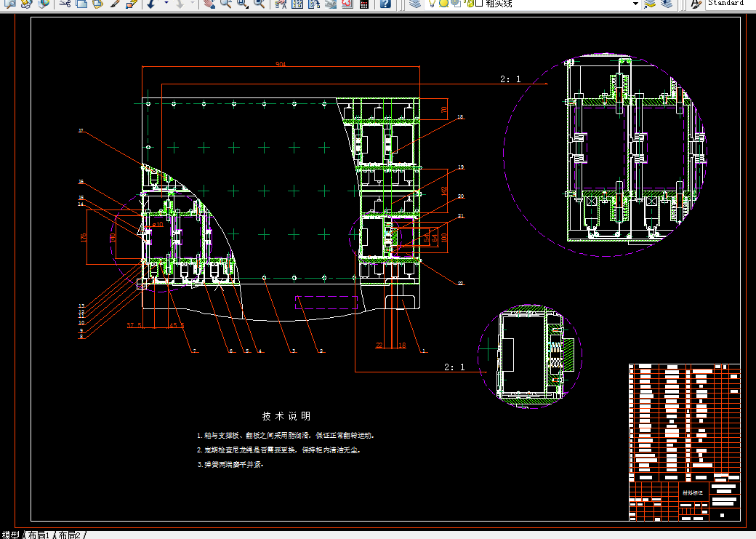The width and height of the screenshot is (756, 539).
Task: Open the QuickCalc calculator icon
Action: (x=364, y=4)
